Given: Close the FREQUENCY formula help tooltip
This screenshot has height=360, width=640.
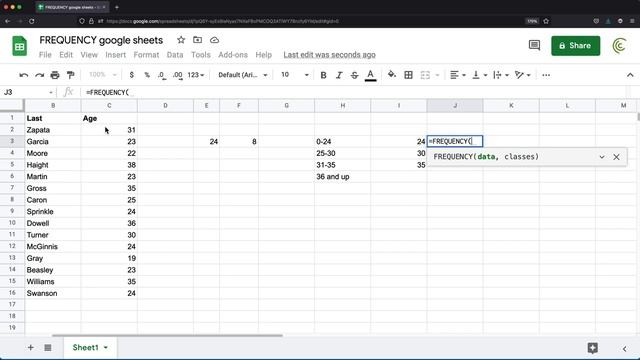Looking at the screenshot, I should click(x=616, y=157).
